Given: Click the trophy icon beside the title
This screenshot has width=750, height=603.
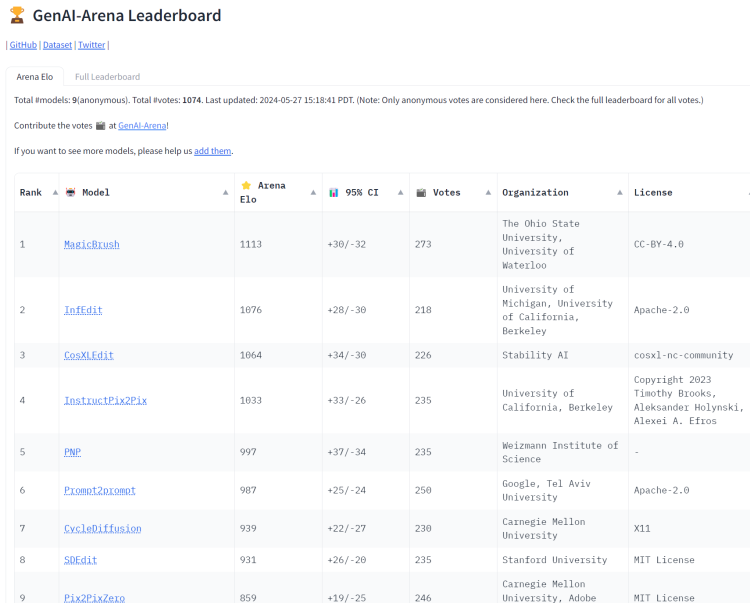Looking at the screenshot, I should 17,15.
